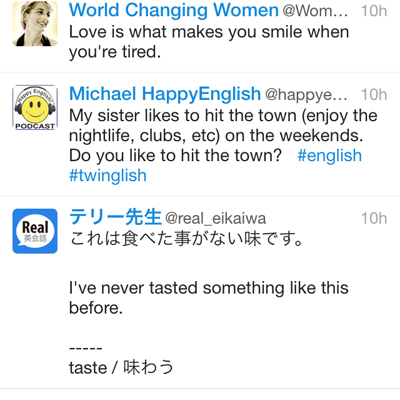The height and width of the screenshot is (400, 400).
Task: Open テリー先生 display name
Action: click(x=115, y=217)
